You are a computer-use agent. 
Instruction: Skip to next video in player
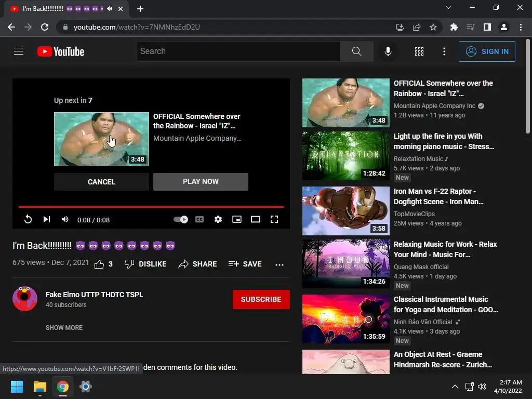click(x=46, y=220)
